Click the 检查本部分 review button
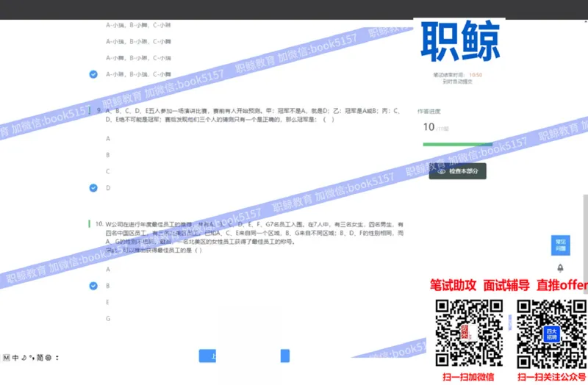The image size is (588, 385). [457, 171]
